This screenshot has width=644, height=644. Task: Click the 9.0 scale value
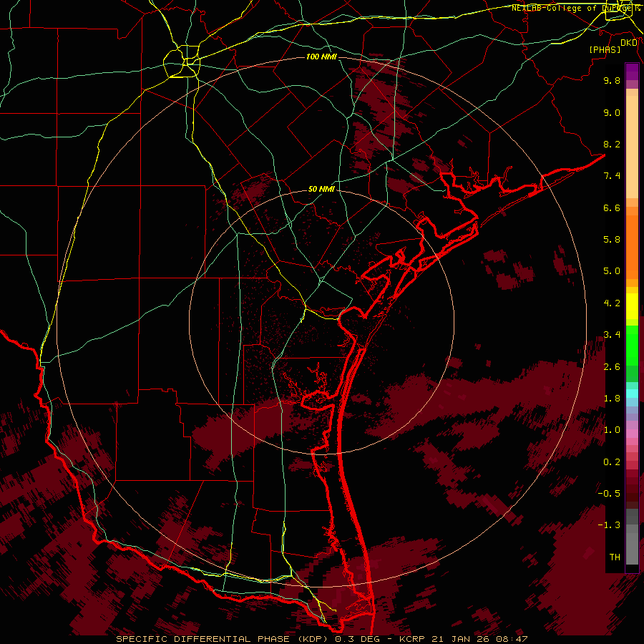[x=612, y=112]
